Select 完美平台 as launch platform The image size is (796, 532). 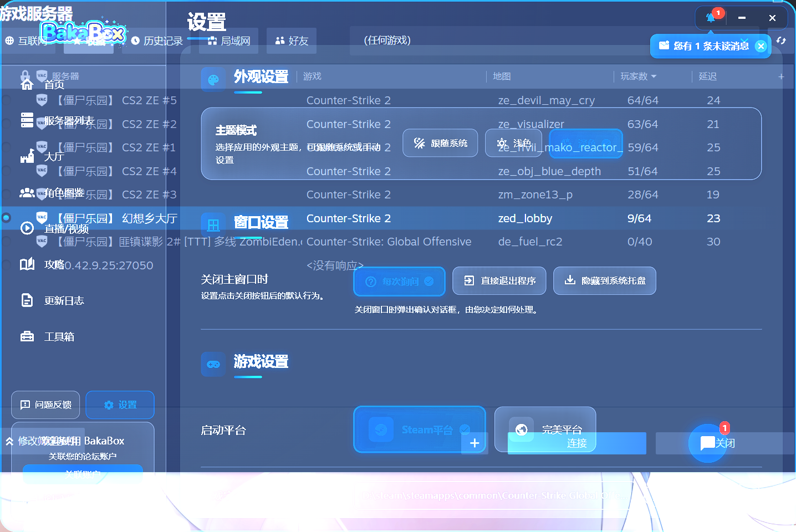(x=545, y=429)
